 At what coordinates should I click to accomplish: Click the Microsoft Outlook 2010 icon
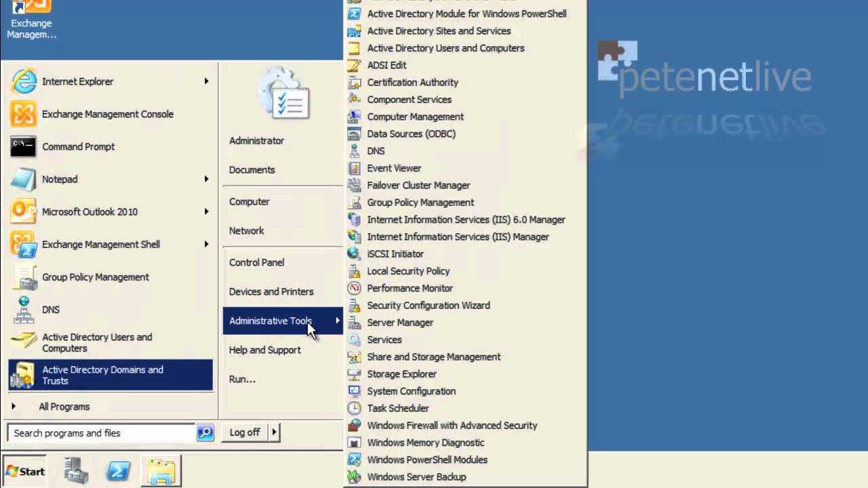pos(24,211)
